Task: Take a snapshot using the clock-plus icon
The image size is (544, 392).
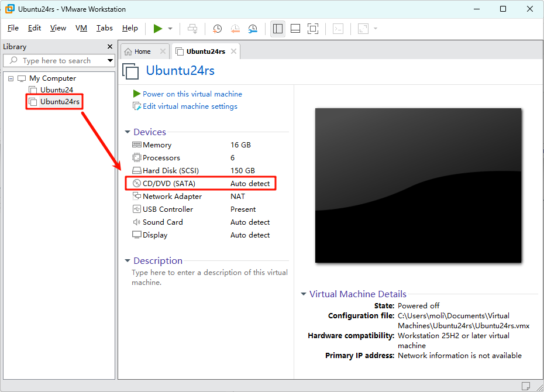Action: coord(217,29)
